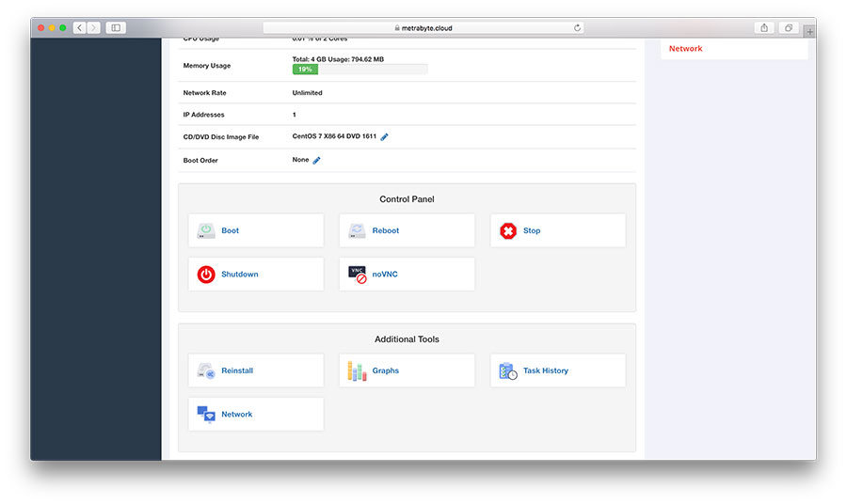Select Network in the right sidebar
This screenshot has width=847, height=504.
pyautogui.click(x=685, y=49)
